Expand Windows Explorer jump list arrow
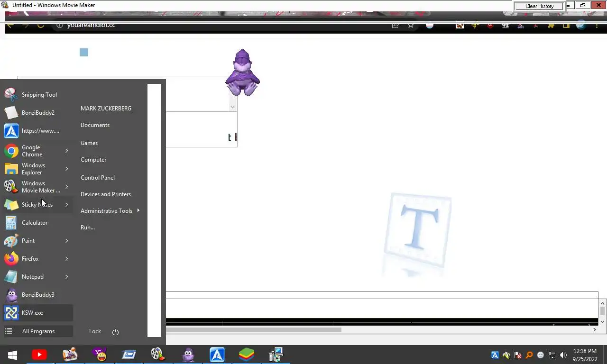This screenshot has width=607, height=364. pos(66,169)
